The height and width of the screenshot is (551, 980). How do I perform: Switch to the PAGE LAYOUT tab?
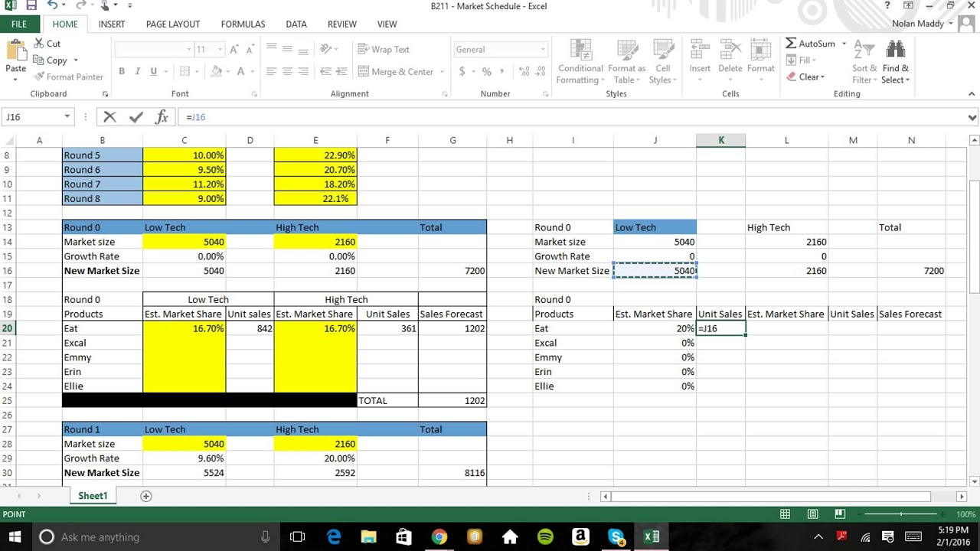173,24
